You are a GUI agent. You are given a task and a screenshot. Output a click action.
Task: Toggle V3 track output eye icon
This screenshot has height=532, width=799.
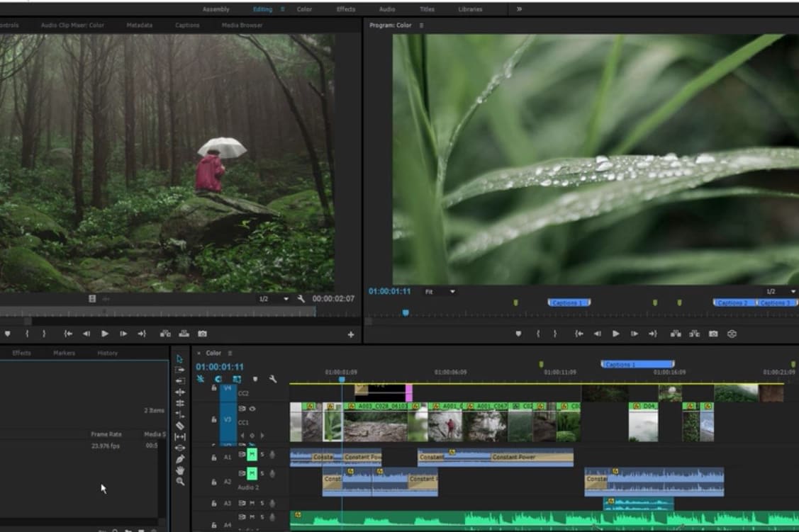coord(252,409)
